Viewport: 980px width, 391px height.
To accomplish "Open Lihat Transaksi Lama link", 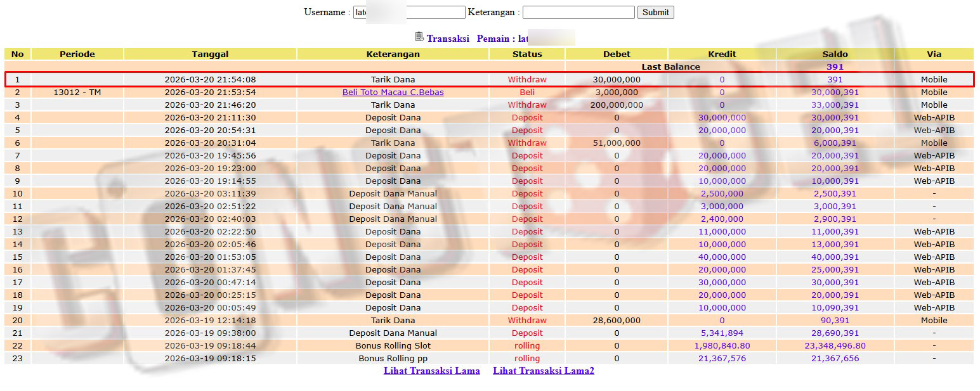I will [432, 371].
